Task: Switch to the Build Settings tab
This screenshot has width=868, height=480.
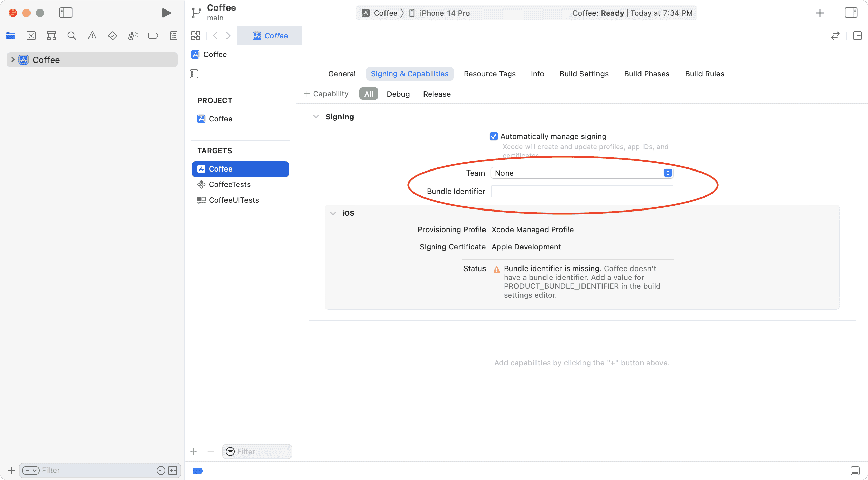Action: [x=584, y=74]
